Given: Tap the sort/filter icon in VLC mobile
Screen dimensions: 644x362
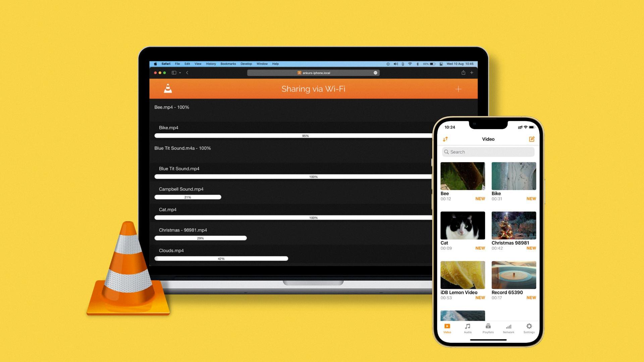Looking at the screenshot, I should pos(445,139).
